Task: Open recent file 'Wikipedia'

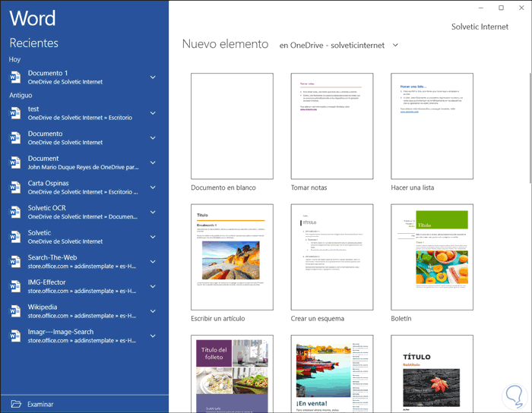Action: (x=84, y=311)
